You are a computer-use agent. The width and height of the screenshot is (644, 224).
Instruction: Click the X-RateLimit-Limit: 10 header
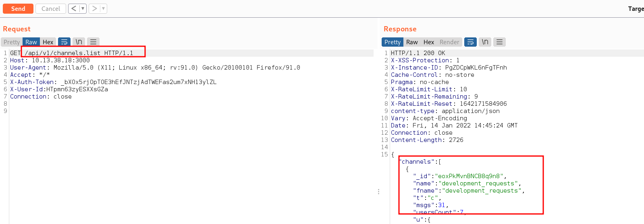coord(429,89)
